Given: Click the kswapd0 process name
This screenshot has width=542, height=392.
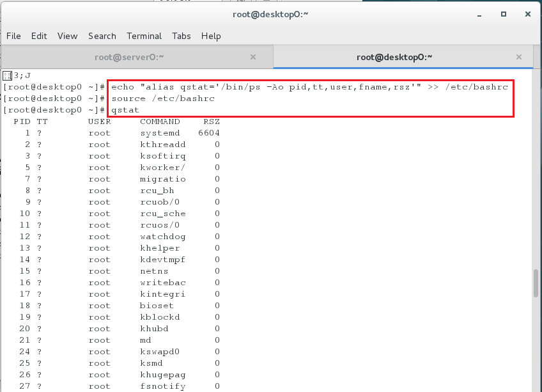Looking at the screenshot, I should pos(160,352).
